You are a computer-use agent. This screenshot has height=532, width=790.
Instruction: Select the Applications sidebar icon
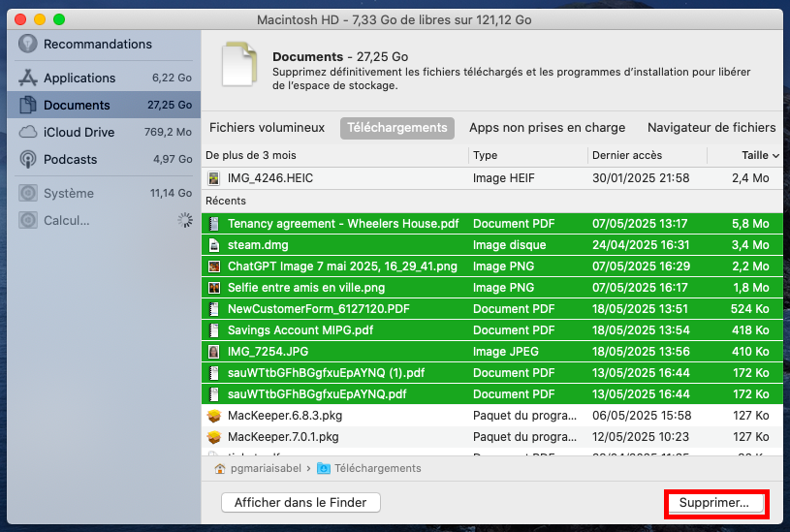[x=28, y=78]
